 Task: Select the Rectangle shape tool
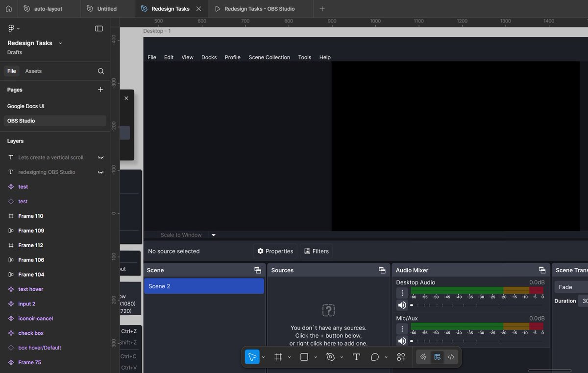click(x=304, y=357)
